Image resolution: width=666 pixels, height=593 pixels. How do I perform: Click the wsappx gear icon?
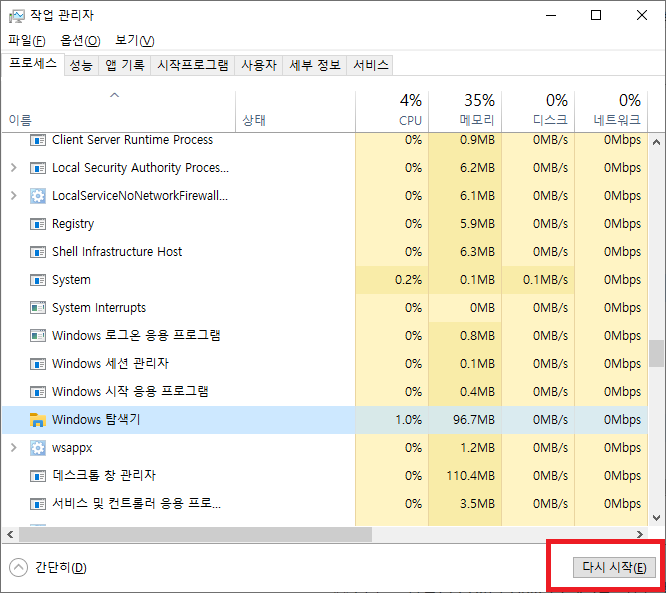click(38, 448)
